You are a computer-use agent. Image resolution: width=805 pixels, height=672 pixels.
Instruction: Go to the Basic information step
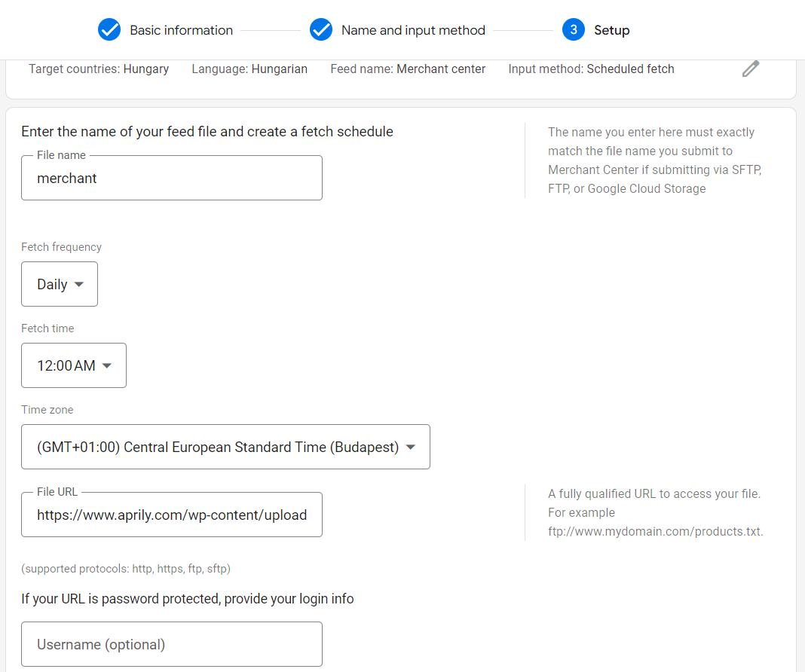181,30
